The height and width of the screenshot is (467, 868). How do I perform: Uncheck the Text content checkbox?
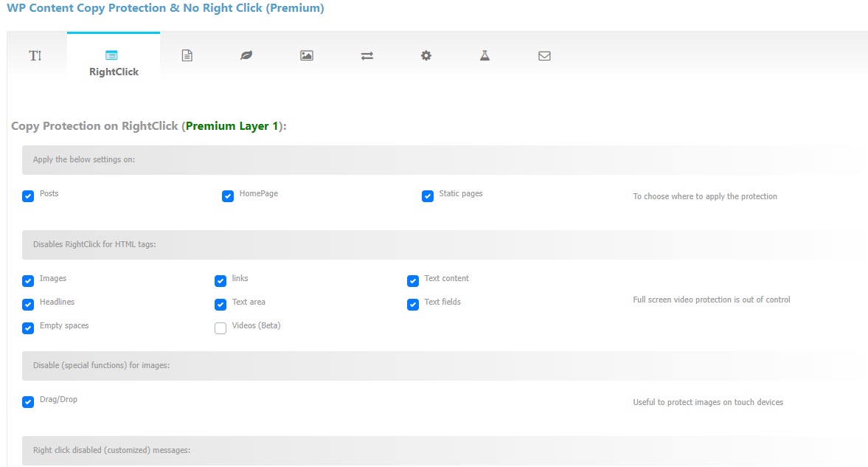[413, 281]
